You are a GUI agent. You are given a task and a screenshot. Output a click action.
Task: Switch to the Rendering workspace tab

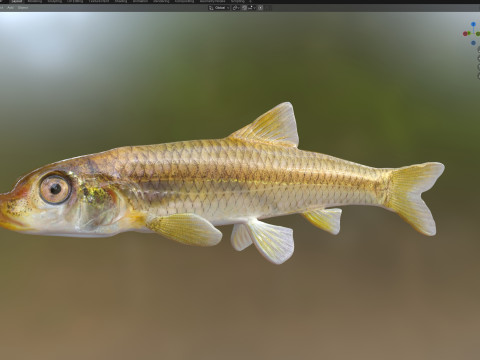161,1
